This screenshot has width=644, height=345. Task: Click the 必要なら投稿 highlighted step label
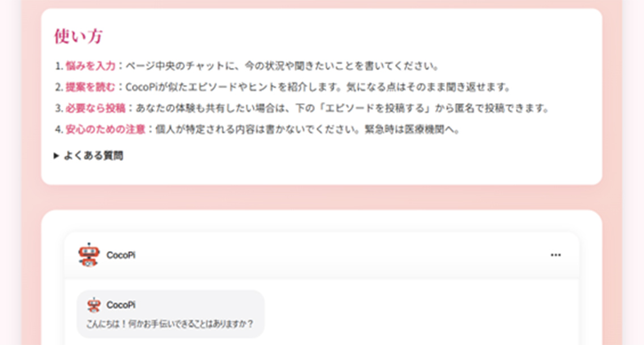95,108
